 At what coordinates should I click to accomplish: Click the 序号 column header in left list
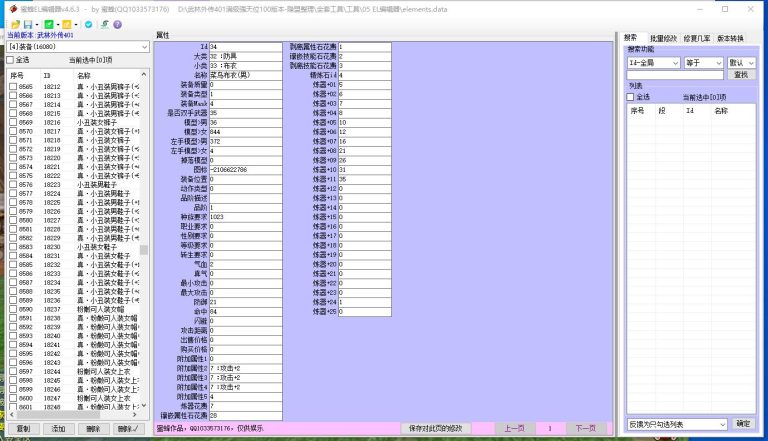pyautogui.click(x=17, y=75)
